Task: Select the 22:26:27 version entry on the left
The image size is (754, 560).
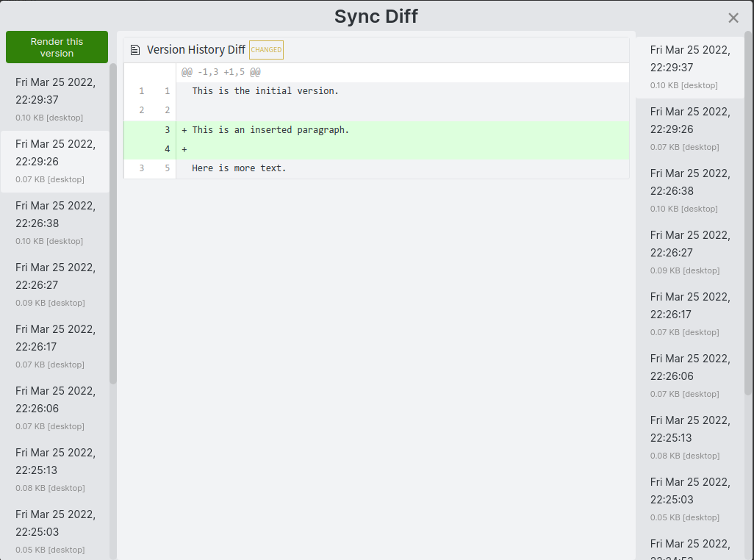Action: (x=55, y=284)
